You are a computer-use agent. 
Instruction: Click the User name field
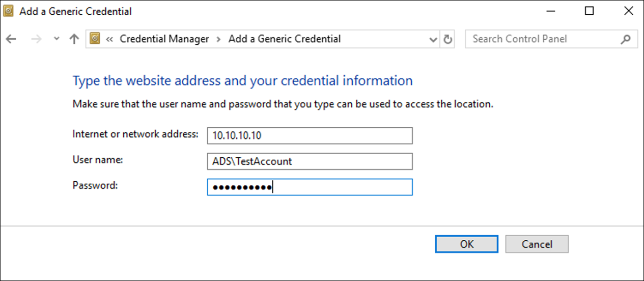point(310,161)
